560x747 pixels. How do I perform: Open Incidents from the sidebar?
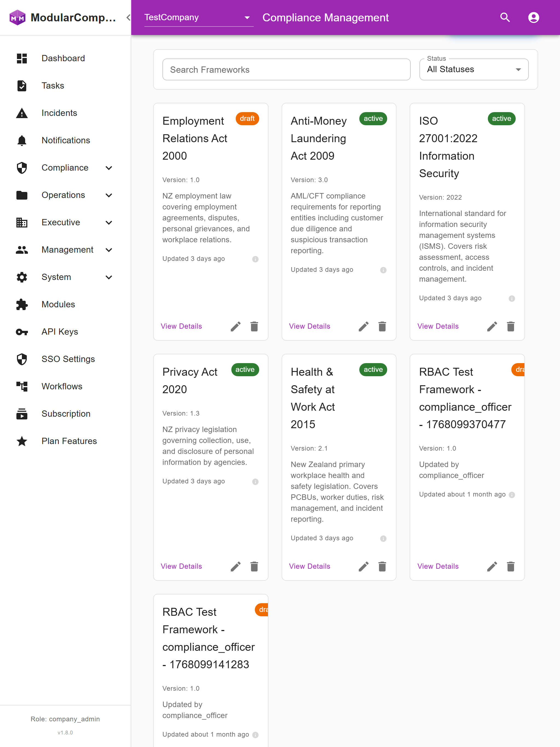(x=66, y=113)
